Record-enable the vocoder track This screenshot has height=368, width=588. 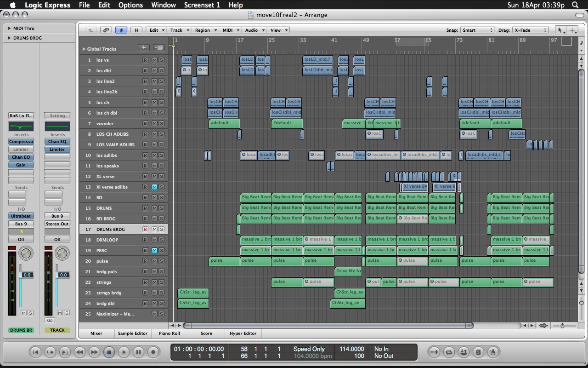[145, 124]
